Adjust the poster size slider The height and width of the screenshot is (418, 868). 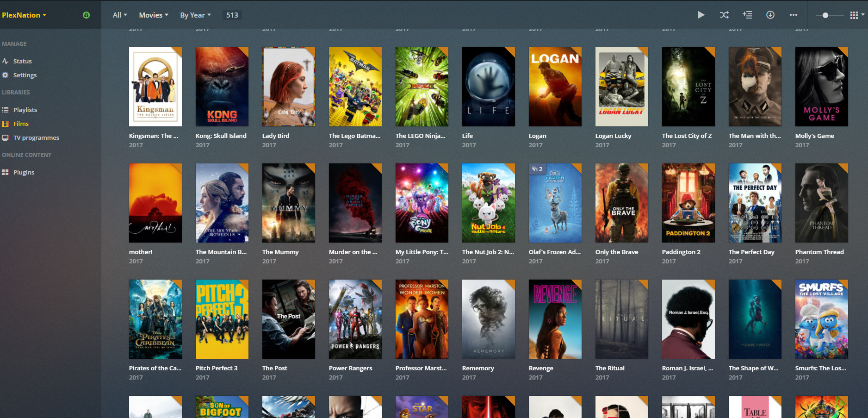pos(825,15)
